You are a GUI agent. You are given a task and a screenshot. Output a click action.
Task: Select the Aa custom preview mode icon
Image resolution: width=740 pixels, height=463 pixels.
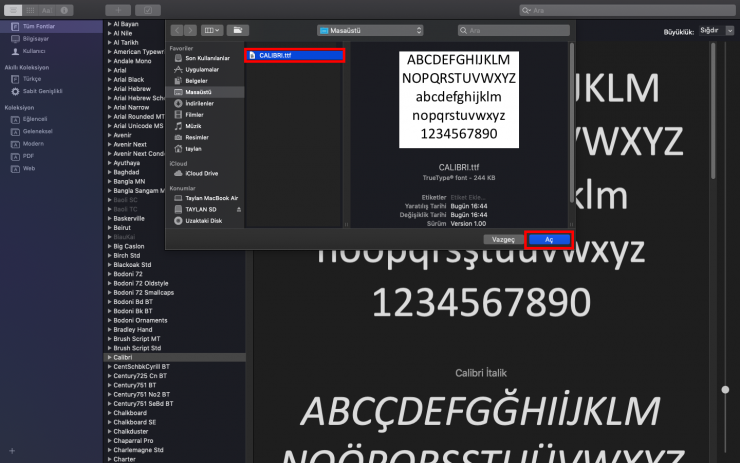click(47, 10)
